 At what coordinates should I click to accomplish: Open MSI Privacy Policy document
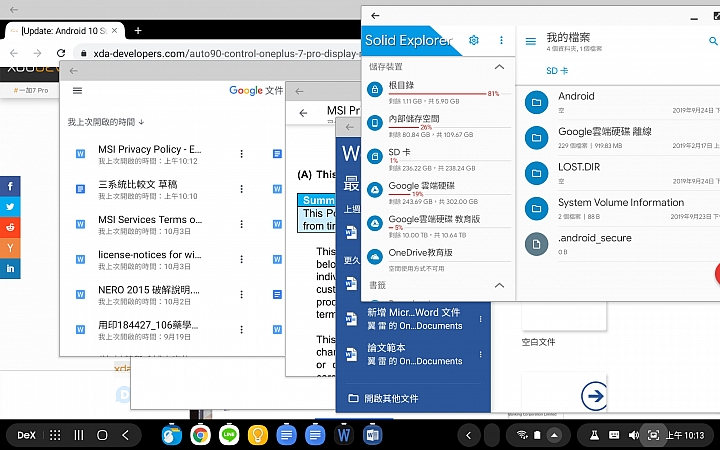click(x=150, y=154)
